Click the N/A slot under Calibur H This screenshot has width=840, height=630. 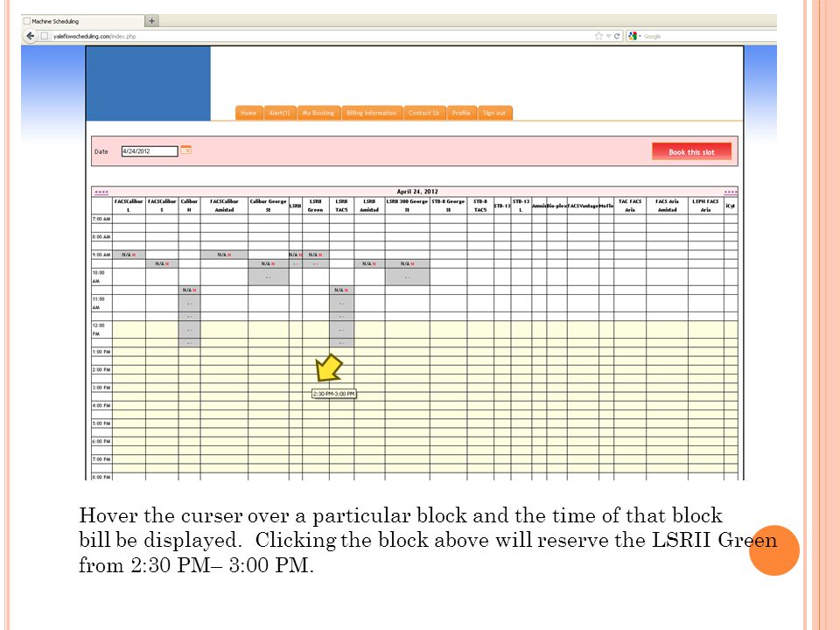coord(189,290)
